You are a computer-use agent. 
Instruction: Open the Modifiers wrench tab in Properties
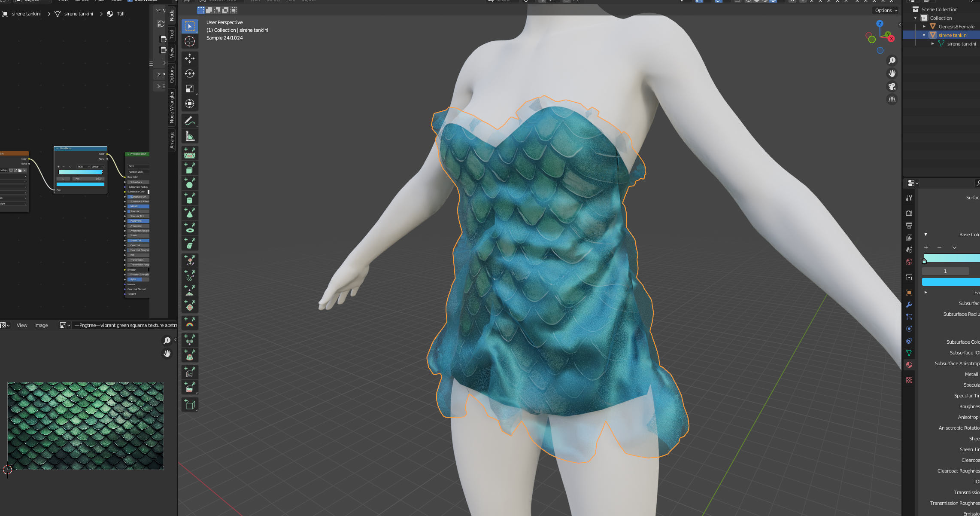coord(909,305)
